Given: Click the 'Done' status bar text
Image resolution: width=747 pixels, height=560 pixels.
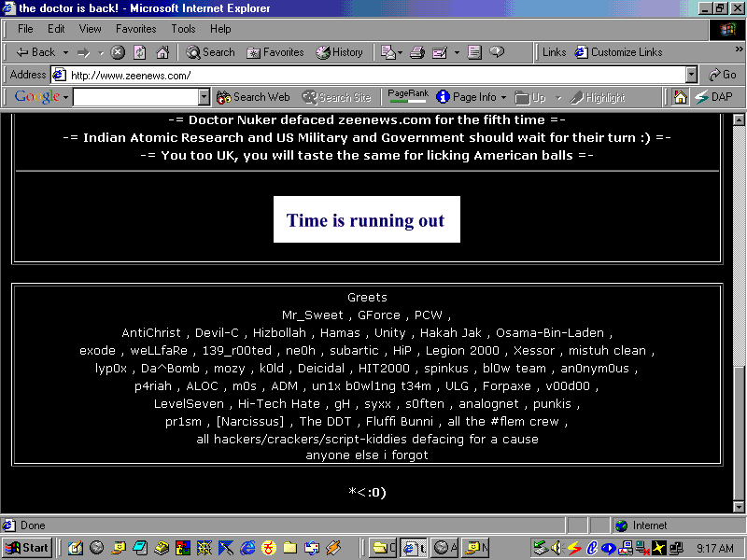Looking at the screenshot, I should tap(33, 525).
